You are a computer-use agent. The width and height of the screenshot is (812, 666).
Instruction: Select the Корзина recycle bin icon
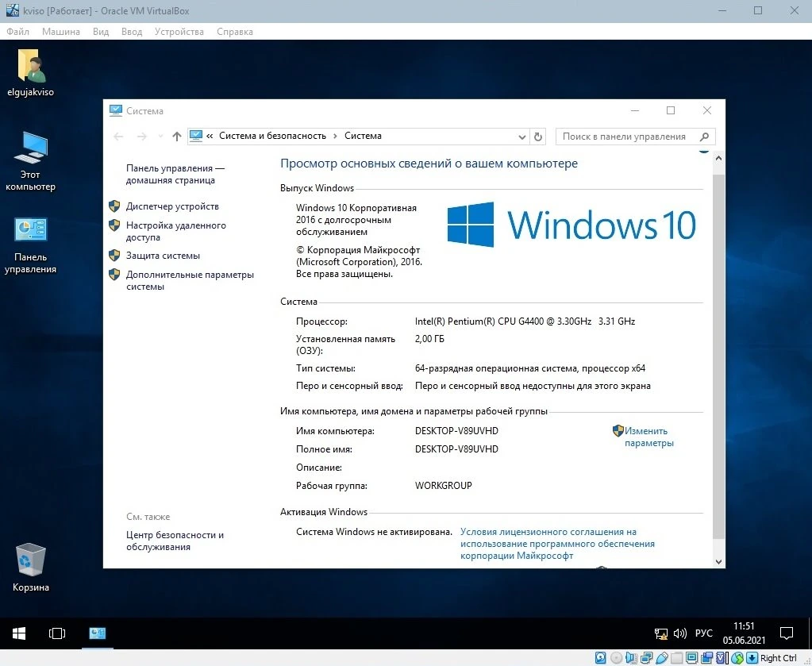(30, 567)
